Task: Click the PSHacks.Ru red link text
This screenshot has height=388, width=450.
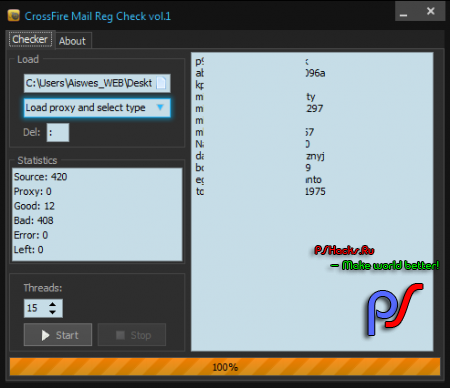Action: [x=344, y=250]
